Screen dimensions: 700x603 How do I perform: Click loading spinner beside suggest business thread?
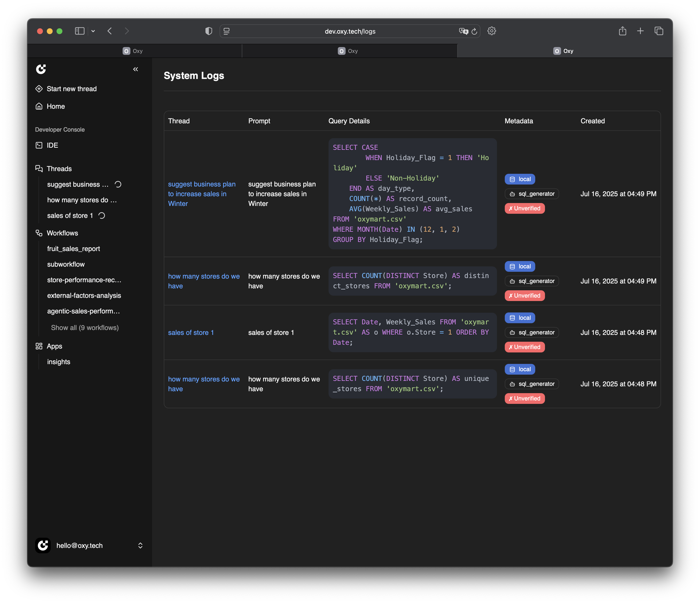point(118,185)
